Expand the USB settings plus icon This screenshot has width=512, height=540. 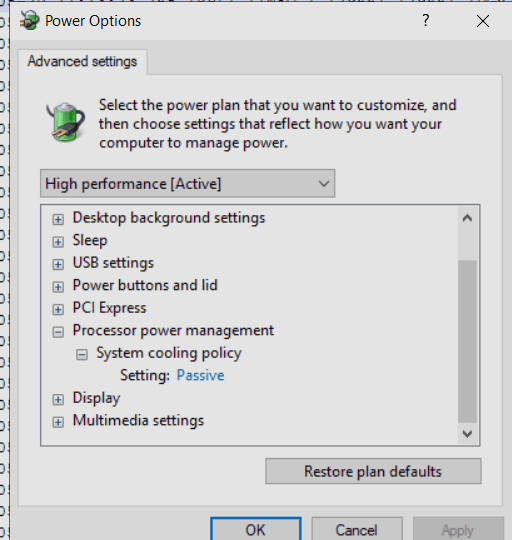click(x=58, y=264)
